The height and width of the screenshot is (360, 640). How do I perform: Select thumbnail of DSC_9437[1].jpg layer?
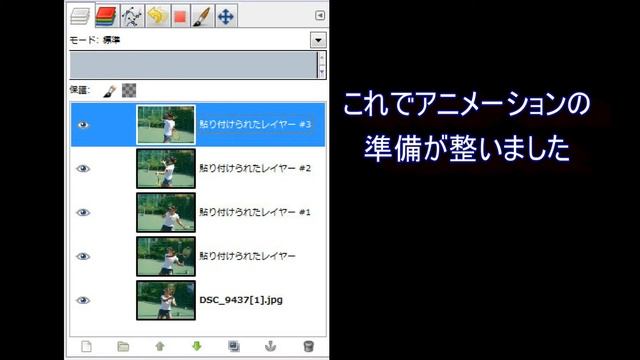coord(166,300)
